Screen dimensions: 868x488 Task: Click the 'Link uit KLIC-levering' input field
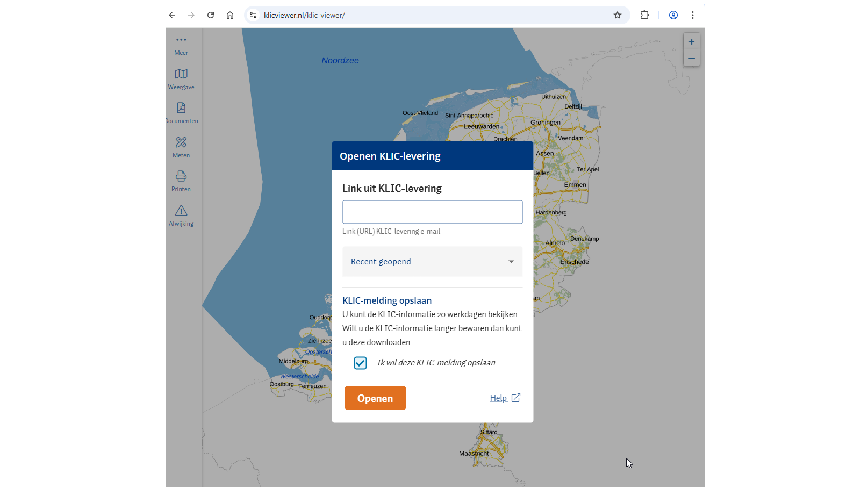[432, 212]
